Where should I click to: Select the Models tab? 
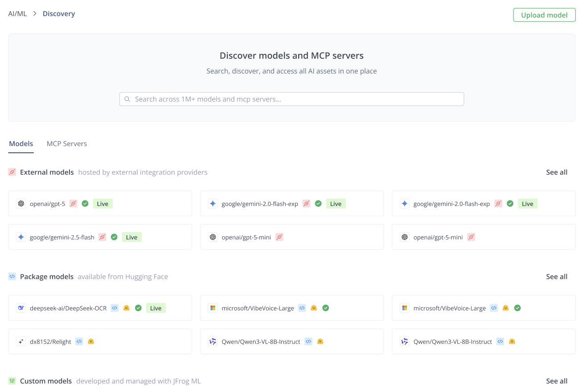pyautogui.click(x=21, y=143)
